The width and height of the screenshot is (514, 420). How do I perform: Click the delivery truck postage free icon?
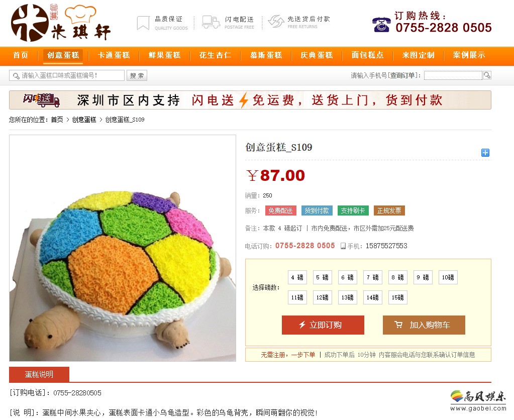(211, 22)
